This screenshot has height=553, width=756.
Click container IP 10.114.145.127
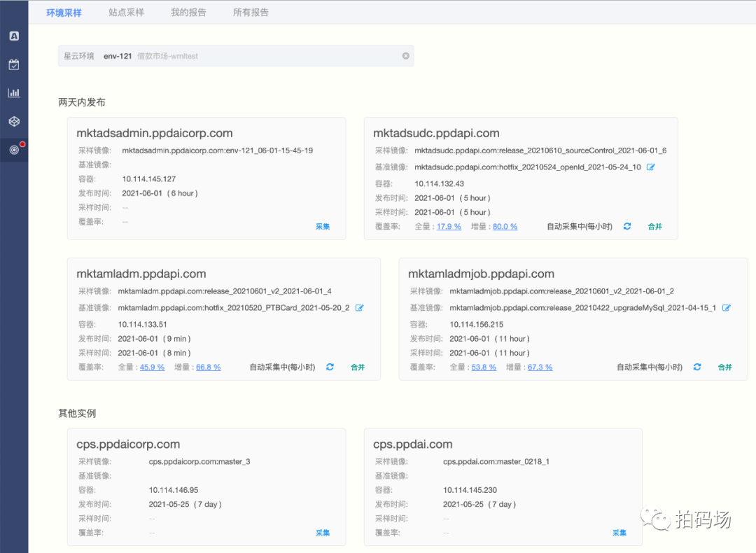[149, 179]
